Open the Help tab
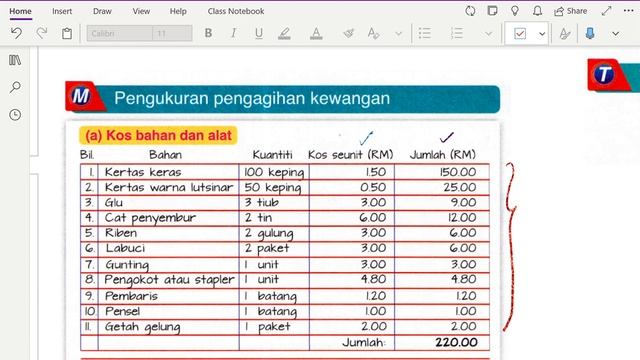640x360 pixels. pyautogui.click(x=178, y=11)
